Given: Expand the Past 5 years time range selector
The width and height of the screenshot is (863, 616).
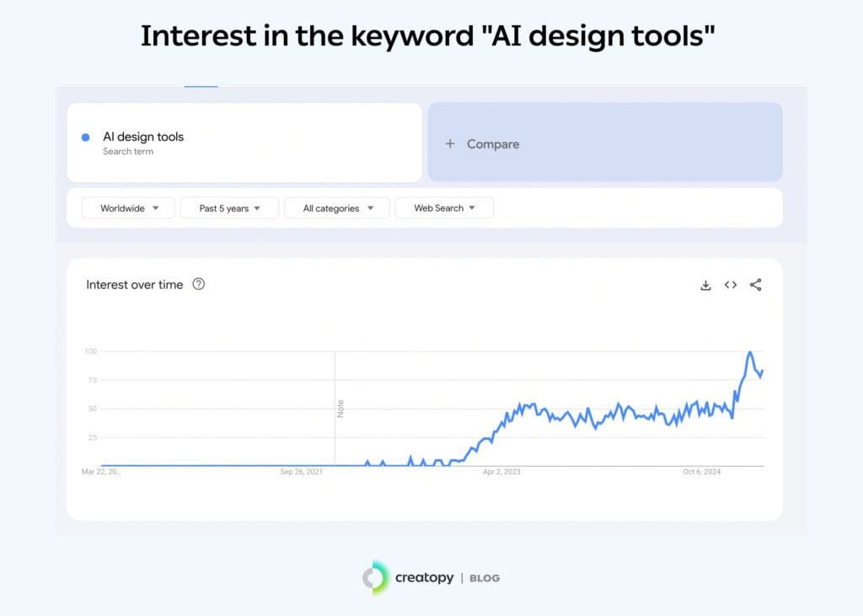Looking at the screenshot, I should tap(228, 207).
